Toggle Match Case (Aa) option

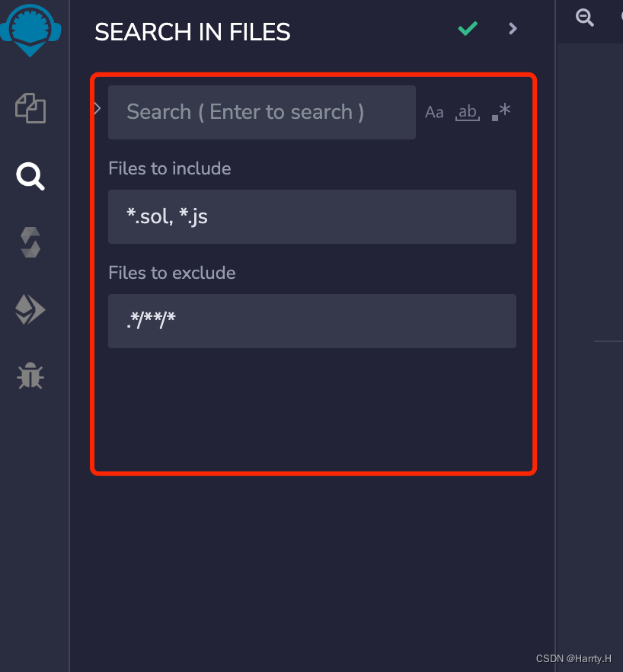click(x=434, y=112)
